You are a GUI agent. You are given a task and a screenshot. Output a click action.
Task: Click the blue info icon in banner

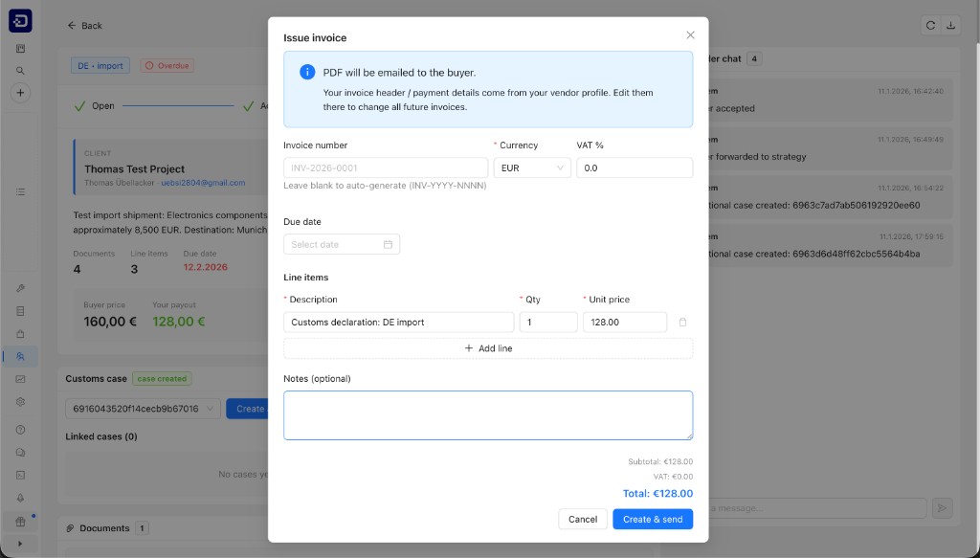tap(307, 72)
